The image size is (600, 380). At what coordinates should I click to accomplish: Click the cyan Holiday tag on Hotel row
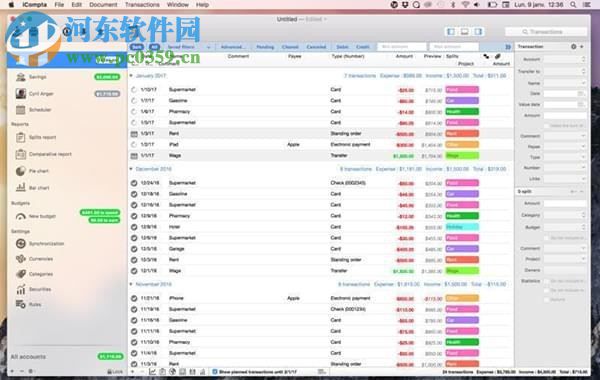[462, 227]
